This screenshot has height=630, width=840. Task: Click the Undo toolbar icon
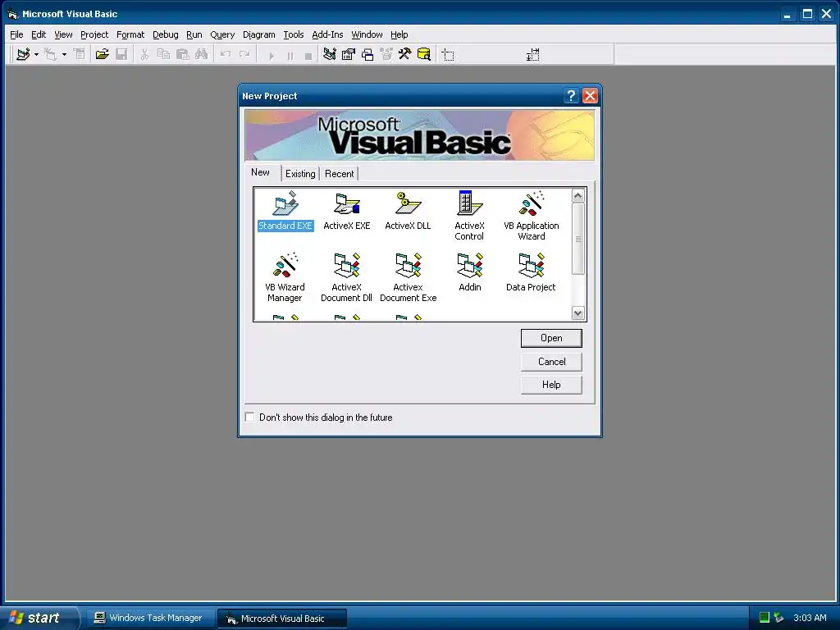(226, 54)
